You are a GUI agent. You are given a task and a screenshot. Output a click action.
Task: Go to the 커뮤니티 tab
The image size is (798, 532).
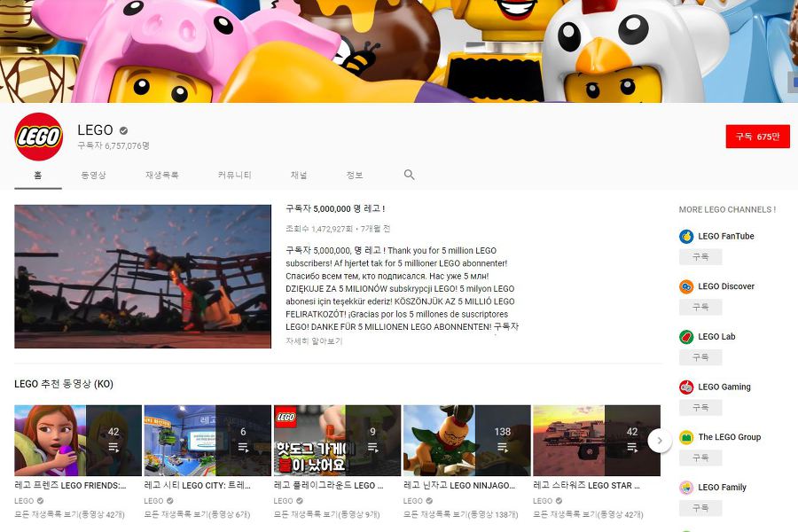pyautogui.click(x=234, y=176)
